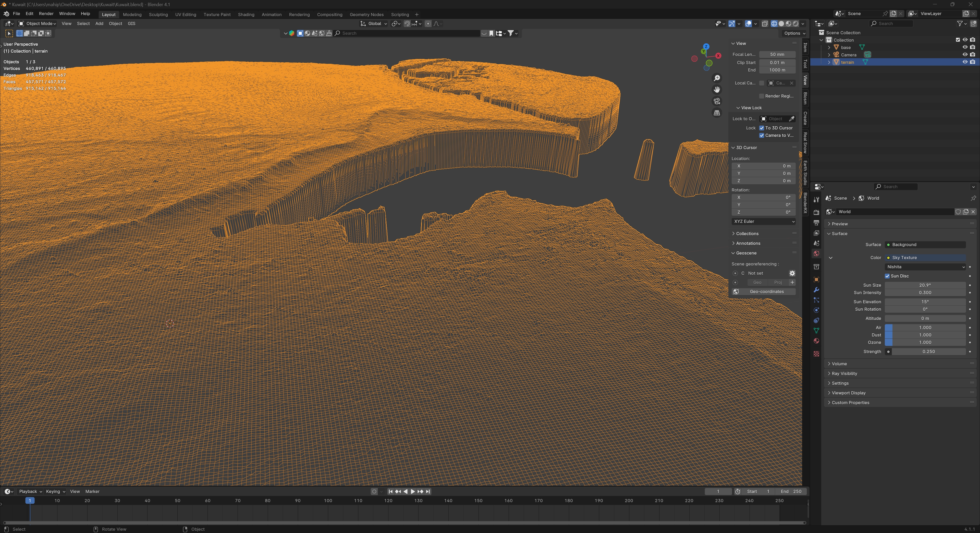Toggle camera view with the camera gizmo icon
The image size is (980, 533).
[x=717, y=101]
